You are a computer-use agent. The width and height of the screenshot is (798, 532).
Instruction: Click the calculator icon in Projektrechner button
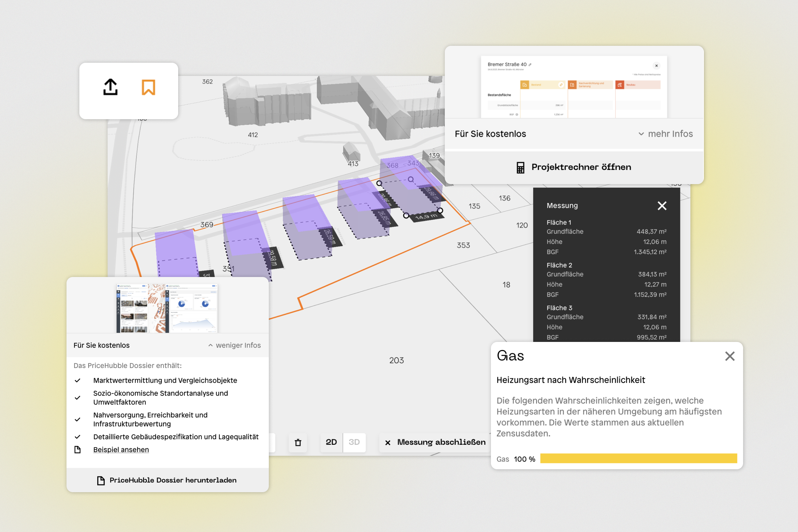(x=520, y=167)
